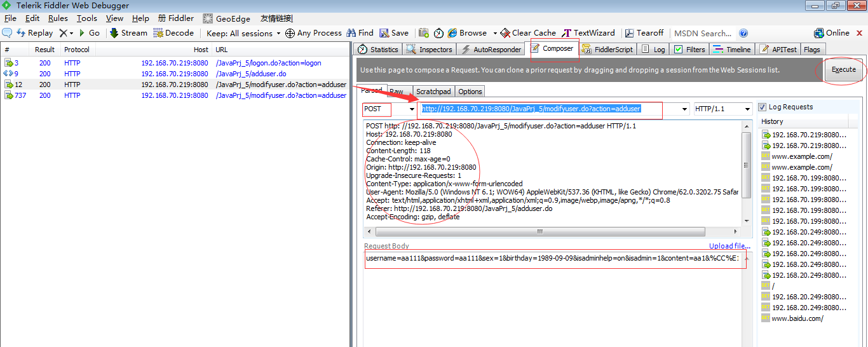Click the blue help icon
Viewport: 868px width, 347px height.
pyautogui.click(x=743, y=33)
